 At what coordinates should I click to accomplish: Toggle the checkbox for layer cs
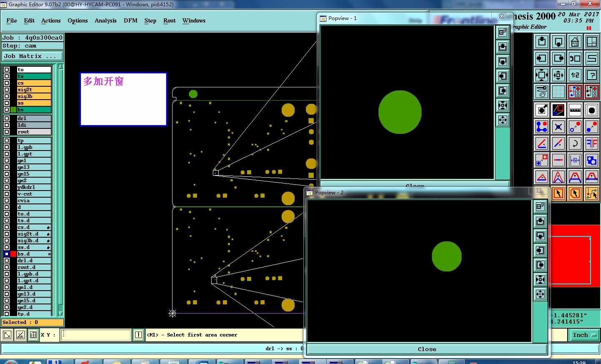pyautogui.click(x=7, y=83)
